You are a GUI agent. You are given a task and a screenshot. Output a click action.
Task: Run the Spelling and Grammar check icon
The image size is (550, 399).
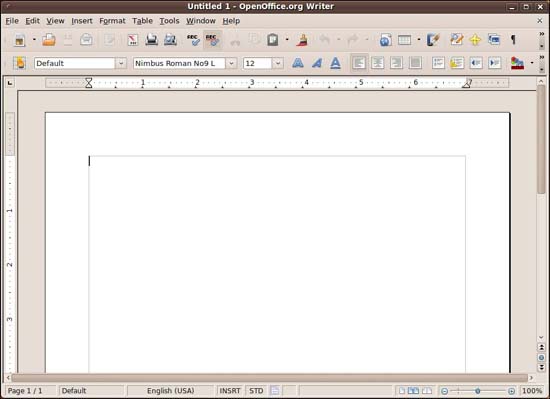tap(193, 40)
